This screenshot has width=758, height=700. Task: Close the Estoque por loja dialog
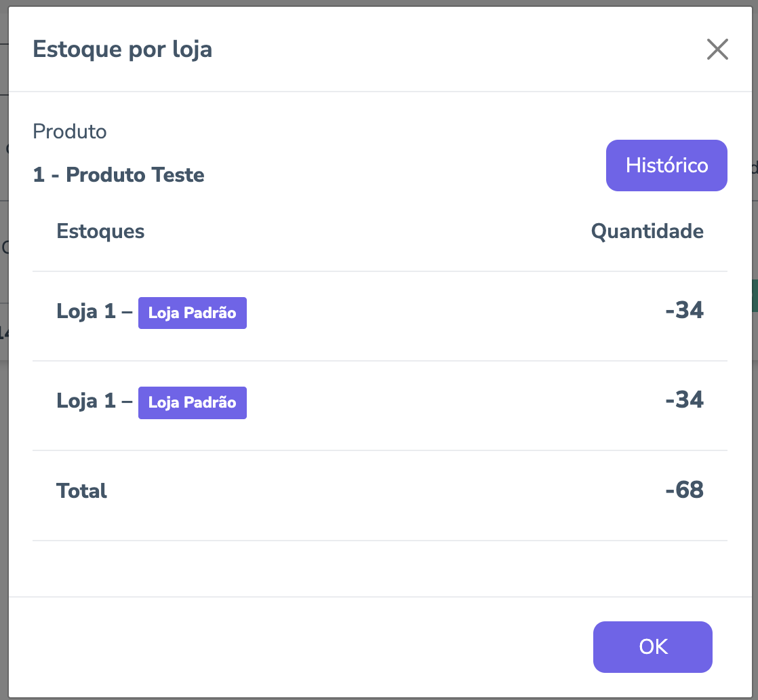[x=717, y=50]
